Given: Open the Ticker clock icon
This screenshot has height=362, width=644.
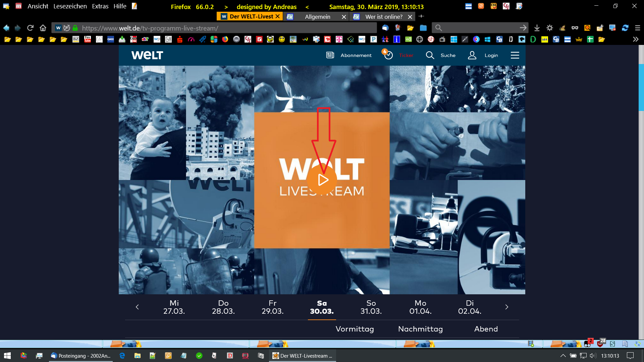Looking at the screenshot, I should (x=388, y=55).
